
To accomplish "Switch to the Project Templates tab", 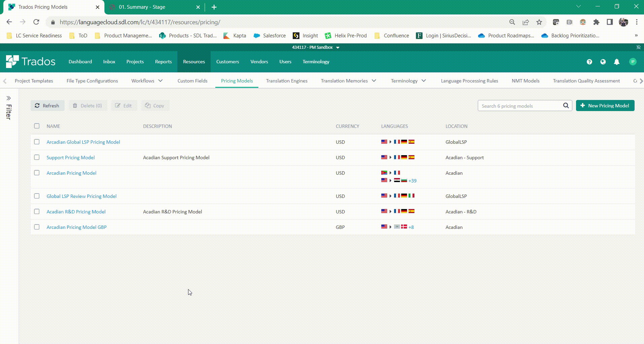I will click(34, 81).
